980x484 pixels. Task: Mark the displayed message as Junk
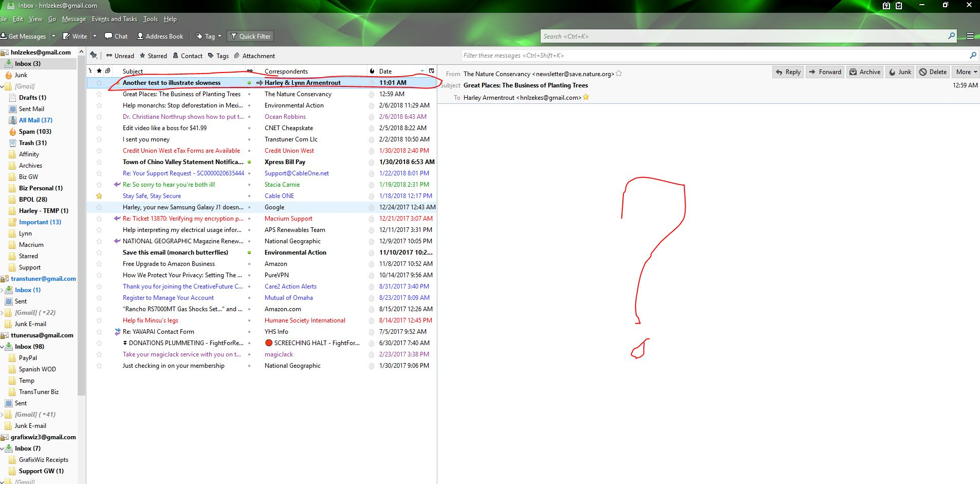(900, 72)
